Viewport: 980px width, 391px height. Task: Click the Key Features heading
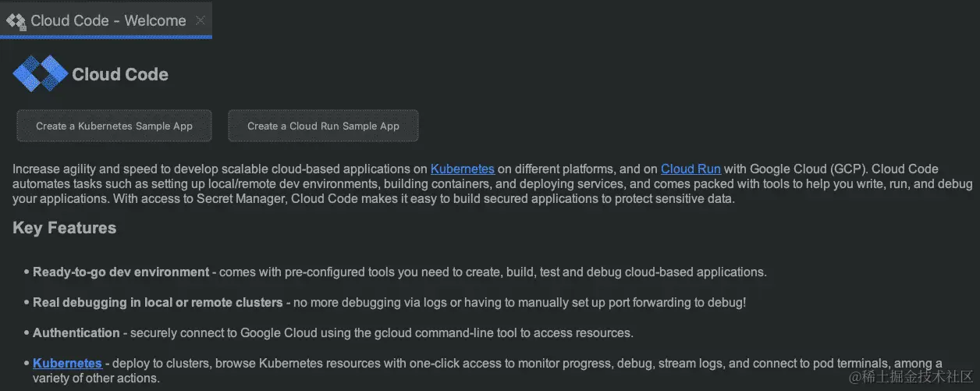65,228
